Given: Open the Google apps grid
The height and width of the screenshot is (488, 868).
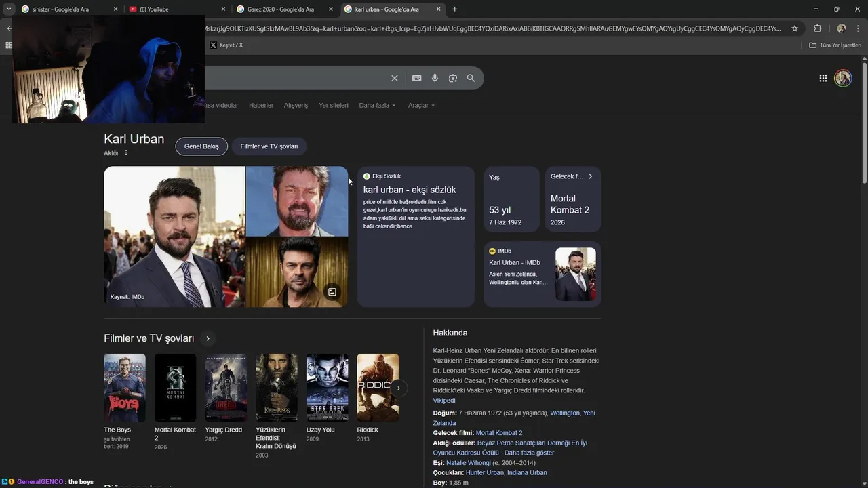Looking at the screenshot, I should pyautogui.click(x=823, y=78).
